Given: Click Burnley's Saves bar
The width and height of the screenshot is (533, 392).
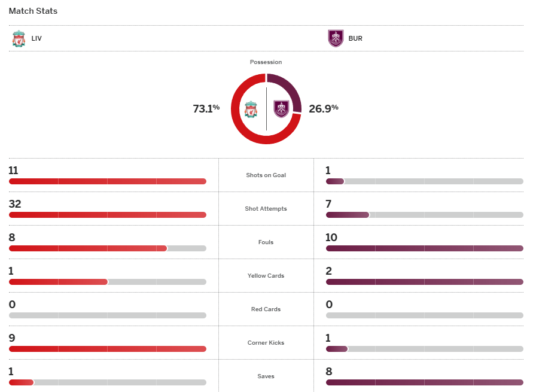Looking at the screenshot, I should (x=425, y=382).
